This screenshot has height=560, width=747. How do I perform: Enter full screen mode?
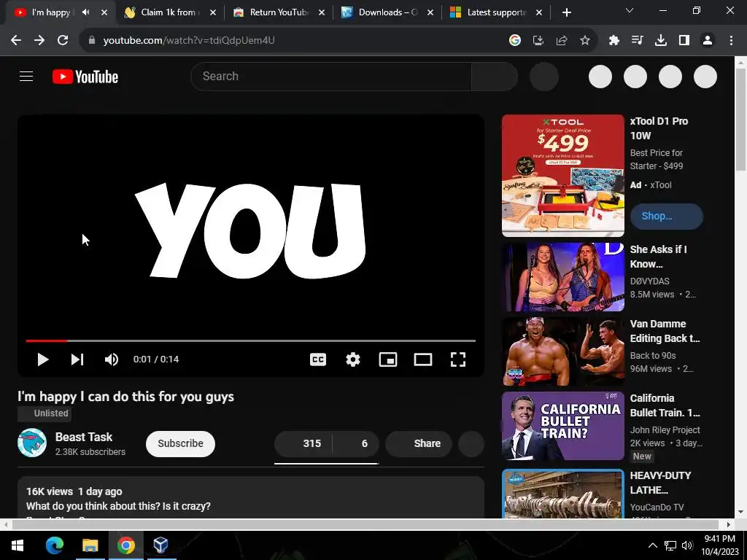pyautogui.click(x=458, y=359)
